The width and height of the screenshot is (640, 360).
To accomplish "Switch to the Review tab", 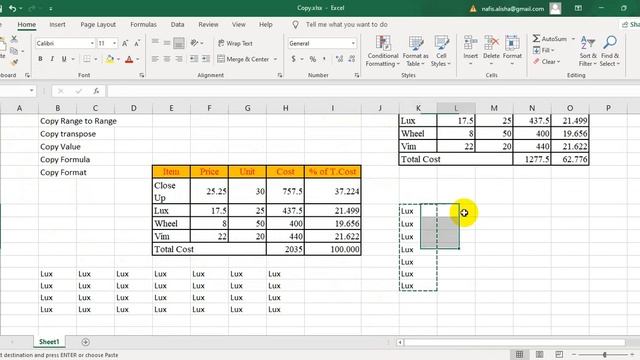I will (208, 24).
